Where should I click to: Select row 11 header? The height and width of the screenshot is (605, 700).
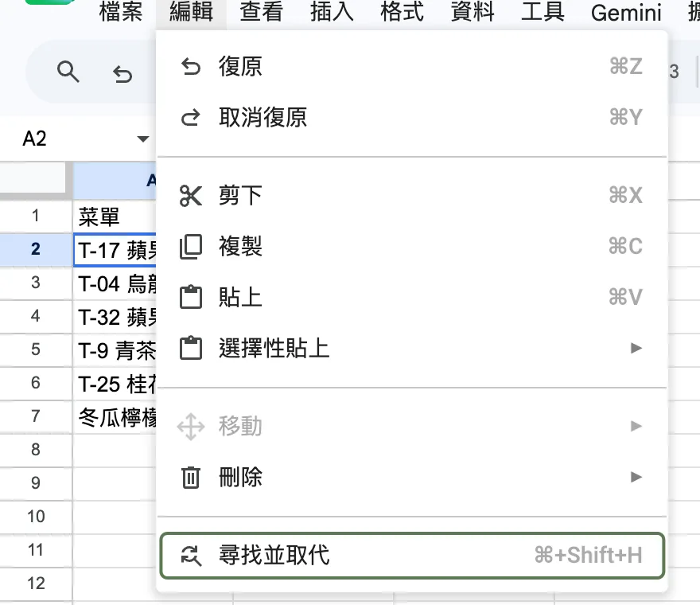coord(36,551)
